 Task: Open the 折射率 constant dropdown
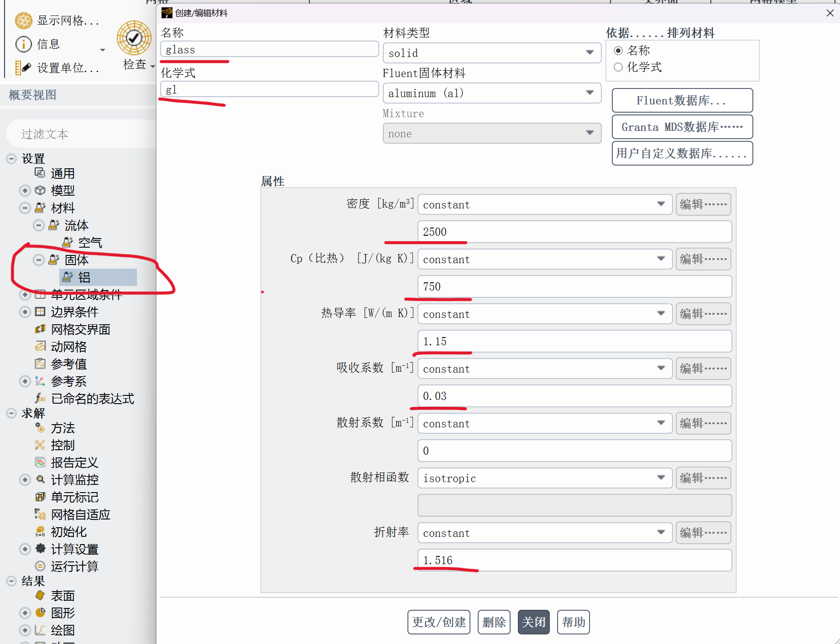pos(545,533)
